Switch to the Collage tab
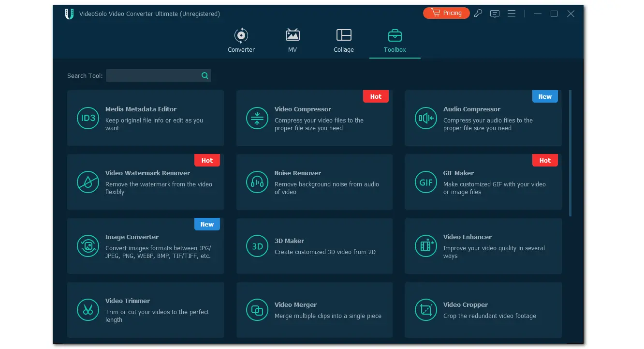The image size is (644, 349). [344, 41]
